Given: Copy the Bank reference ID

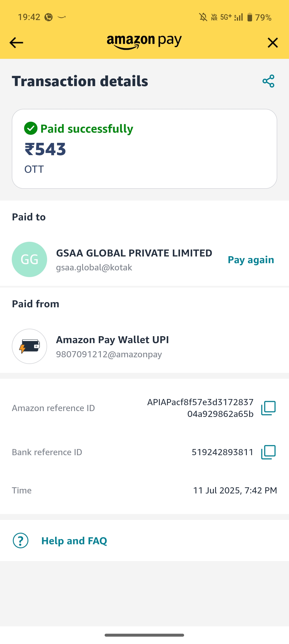Looking at the screenshot, I should pyautogui.click(x=268, y=452).
